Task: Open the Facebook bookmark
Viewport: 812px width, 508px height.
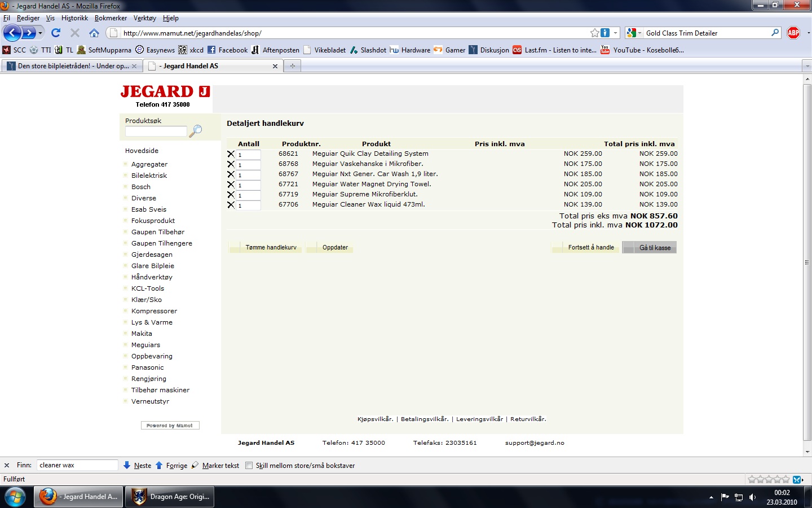Action: (227, 50)
